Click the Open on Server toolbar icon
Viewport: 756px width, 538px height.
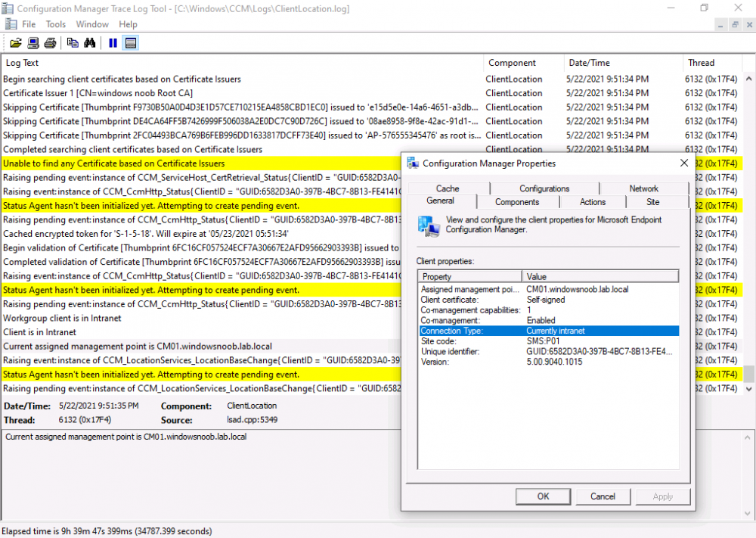33,43
